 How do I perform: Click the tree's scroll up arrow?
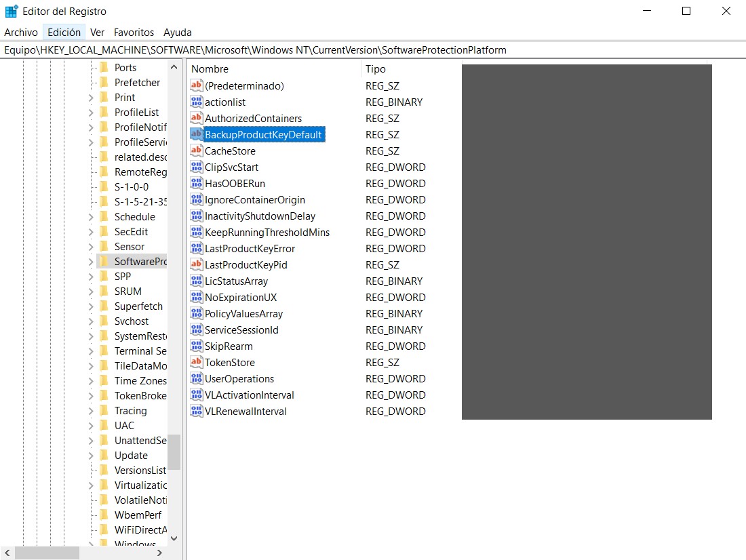point(174,67)
